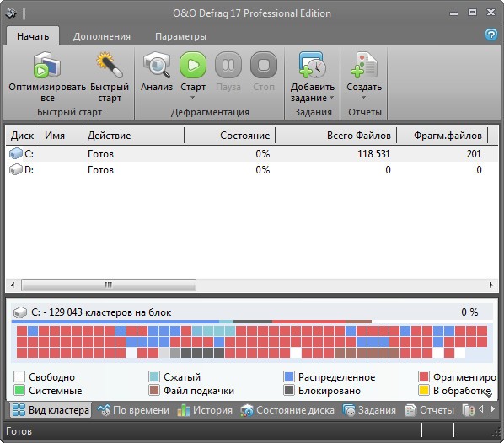Click the application icon in title bar
Viewport: 504px width, 443px height.
[x=11, y=13]
